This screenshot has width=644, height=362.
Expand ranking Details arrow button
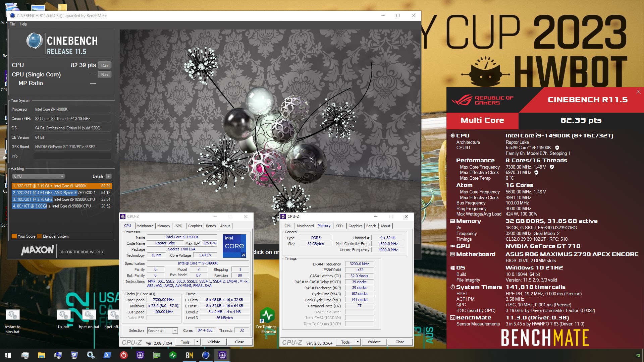(108, 176)
